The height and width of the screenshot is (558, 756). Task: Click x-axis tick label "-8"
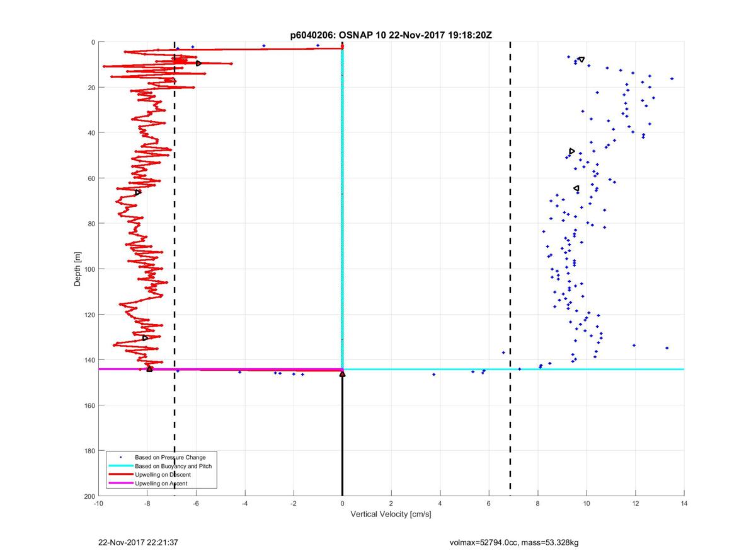pyautogui.click(x=147, y=504)
